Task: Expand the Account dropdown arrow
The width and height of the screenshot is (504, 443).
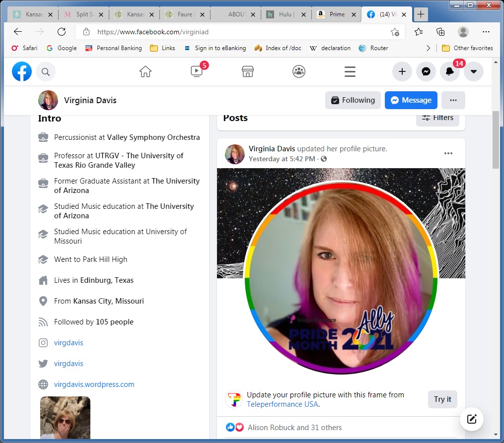Action: 473,72
